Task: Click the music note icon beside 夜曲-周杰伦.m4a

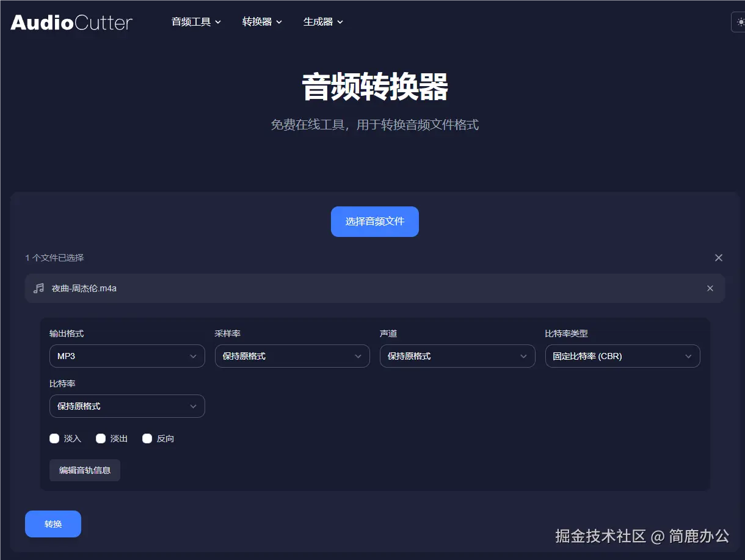Action: pyautogui.click(x=38, y=288)
